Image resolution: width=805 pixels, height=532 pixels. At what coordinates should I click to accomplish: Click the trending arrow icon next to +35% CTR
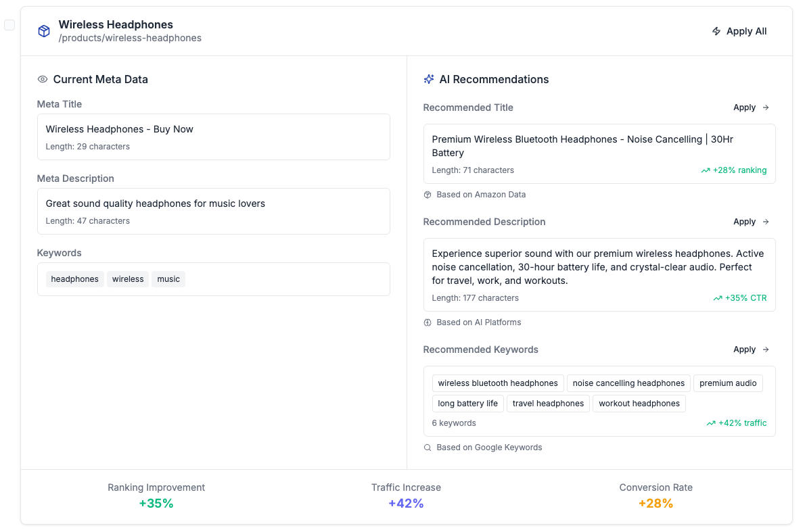718,298
